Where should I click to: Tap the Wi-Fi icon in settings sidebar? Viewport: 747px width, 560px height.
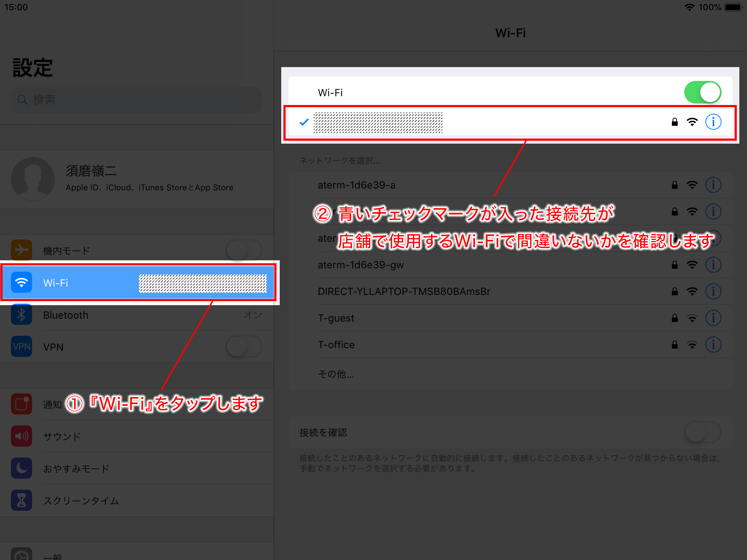(x=22, y=283)
